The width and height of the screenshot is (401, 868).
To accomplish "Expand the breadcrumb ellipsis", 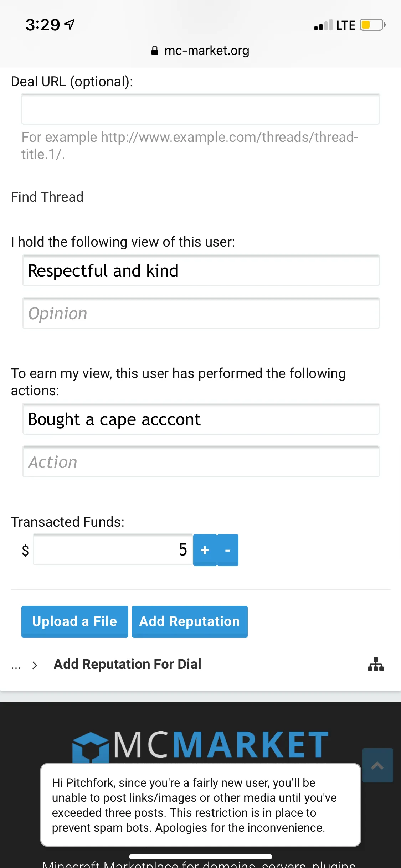I will 16,666.
